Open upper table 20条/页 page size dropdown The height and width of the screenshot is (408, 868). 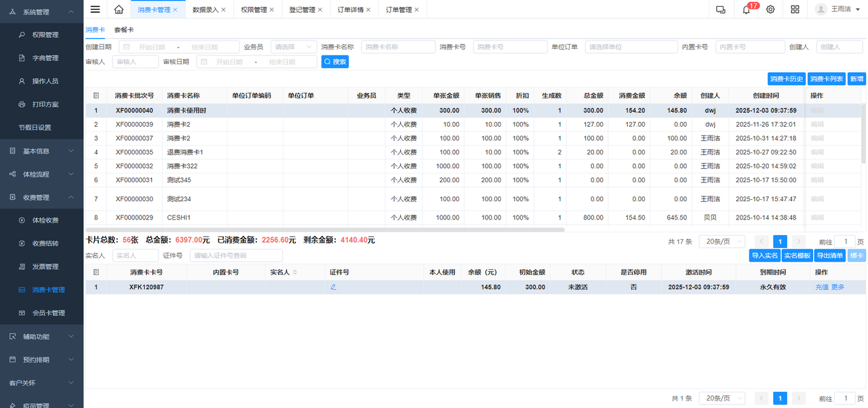pos(722,241)
